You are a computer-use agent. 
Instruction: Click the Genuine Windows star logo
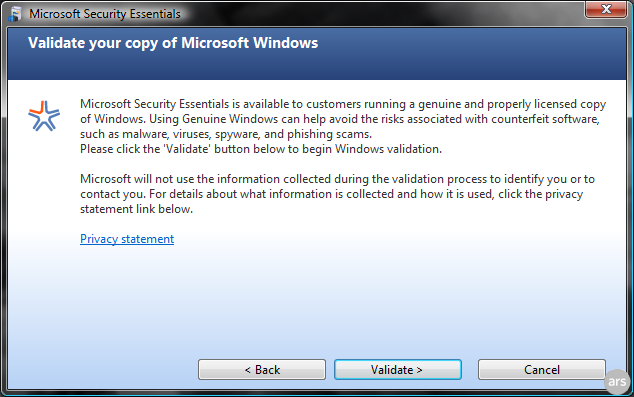click(44, 116)
